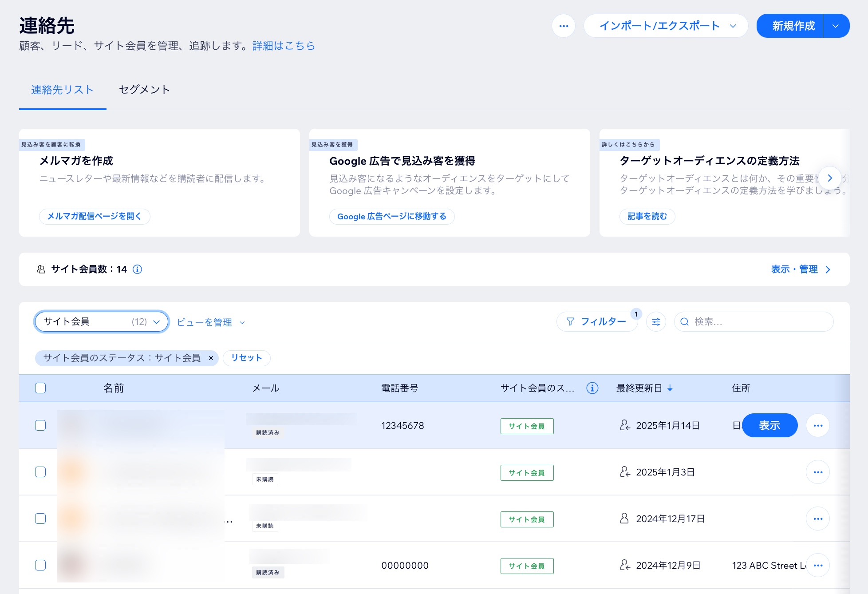This screenshot has height=594, width=868.
Task: Open the サイト会員 (12) view dropdown
Action: pyautogui.click(x=101, y=321)
